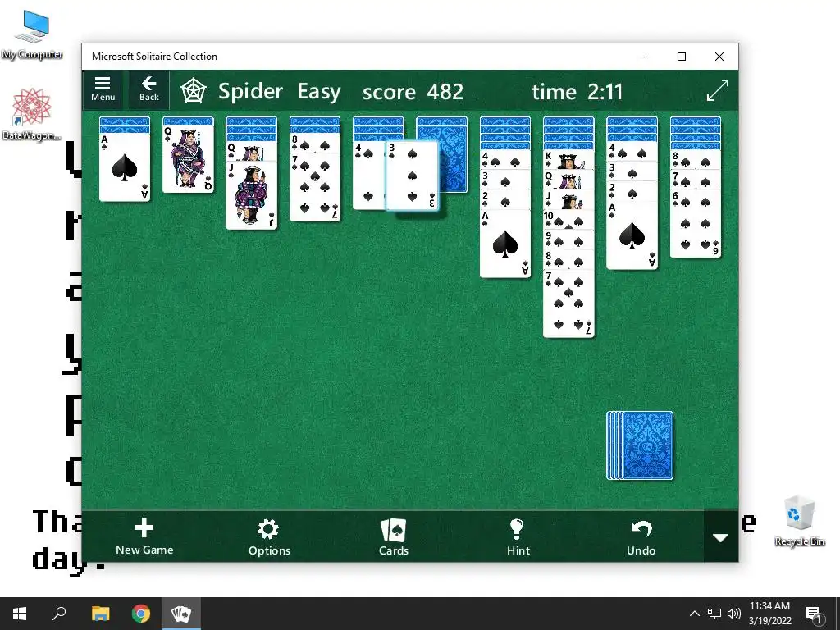The height and width of the screenshot is (630, 840).
Task: Pick the Jack of spades in third column
Action: (251, 195)
